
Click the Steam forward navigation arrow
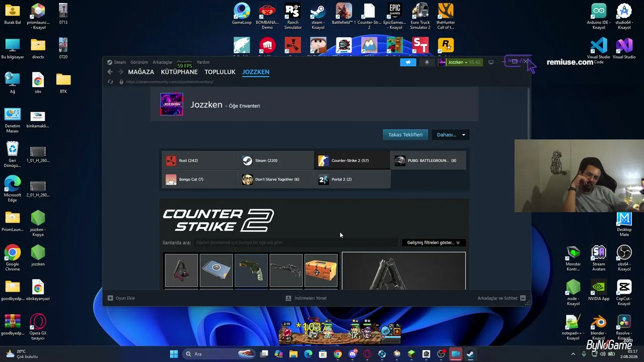tap(121, 72)
